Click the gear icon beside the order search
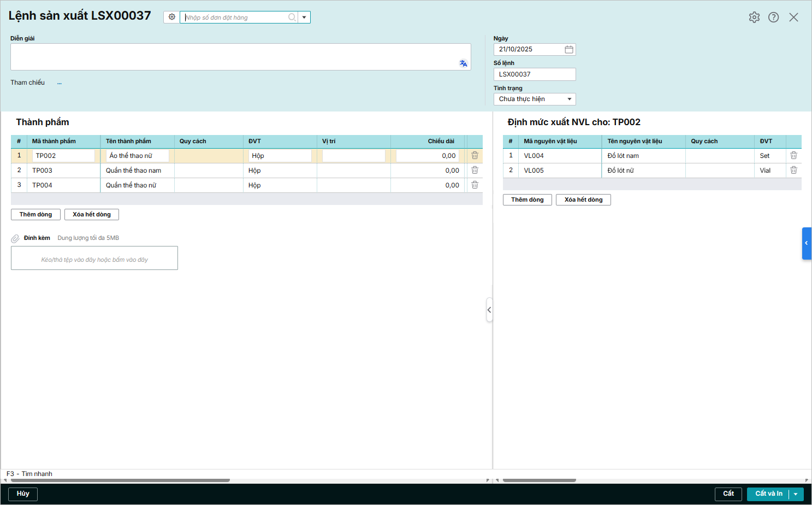This screenshot has width=812, height=505. pos(171,17)
